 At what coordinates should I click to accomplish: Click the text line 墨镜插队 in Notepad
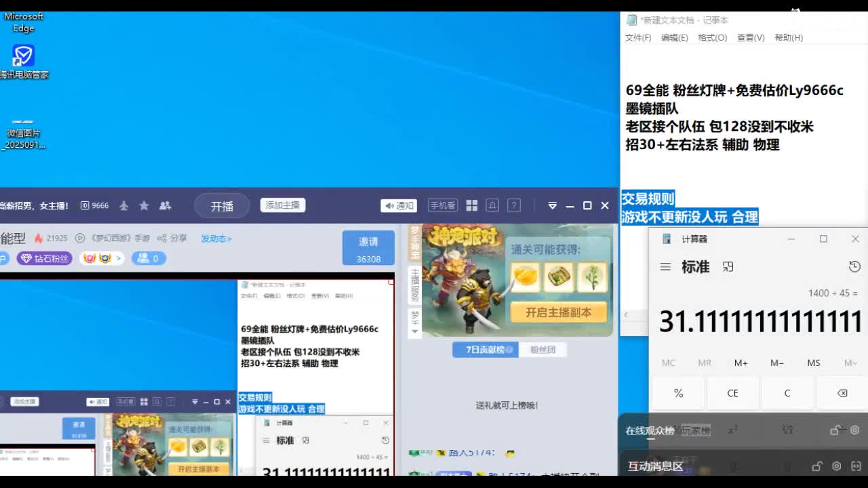(x=652, y=108)
